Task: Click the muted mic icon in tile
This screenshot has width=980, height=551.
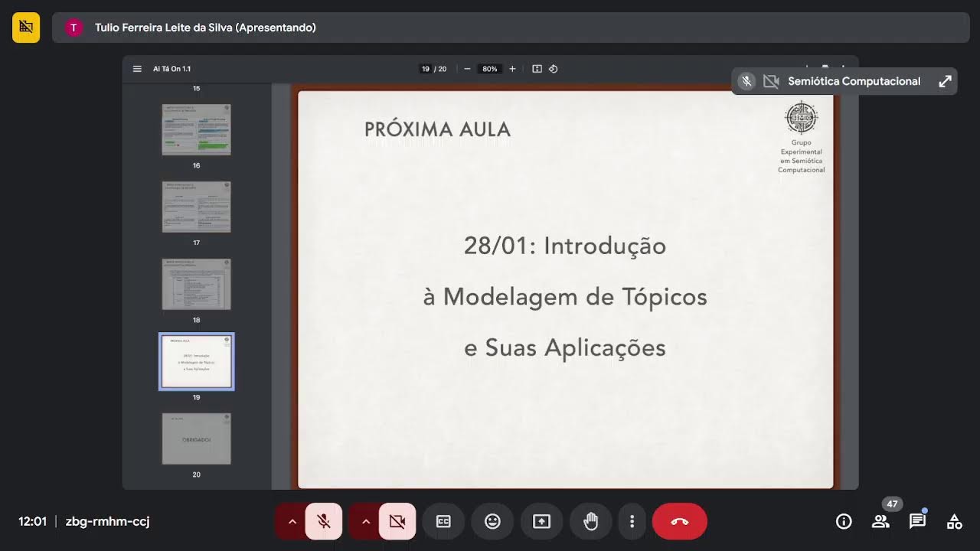Action: tap(746, 81)
